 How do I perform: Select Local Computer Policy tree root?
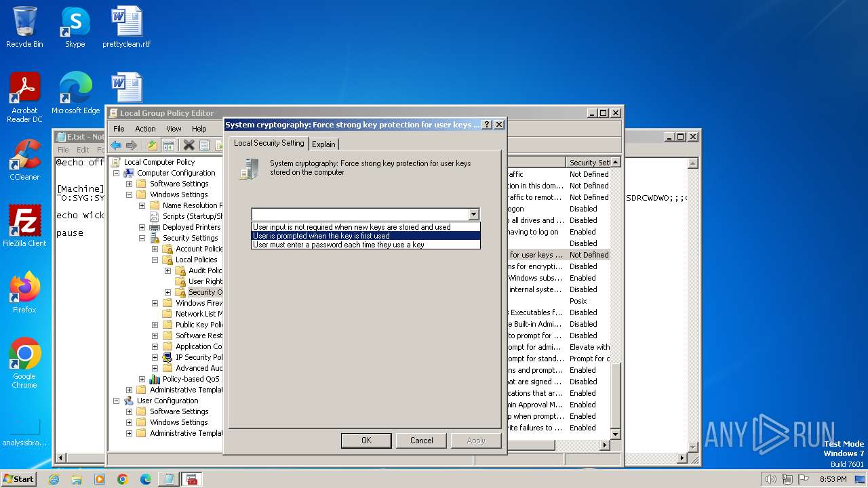pos(159,162)
